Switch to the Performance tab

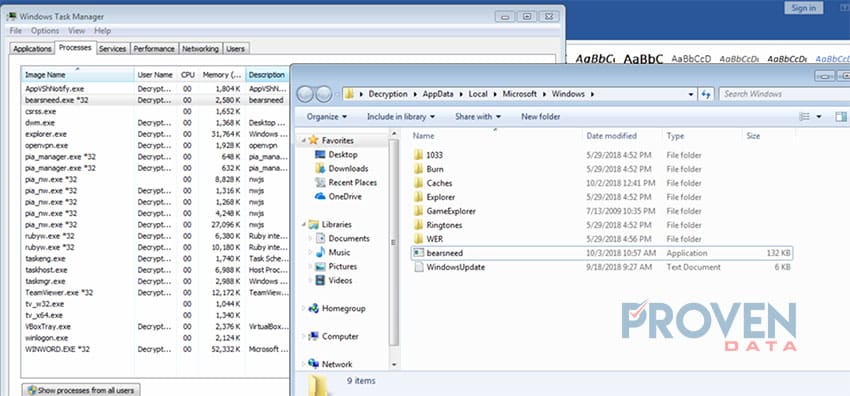coord(154,49)
